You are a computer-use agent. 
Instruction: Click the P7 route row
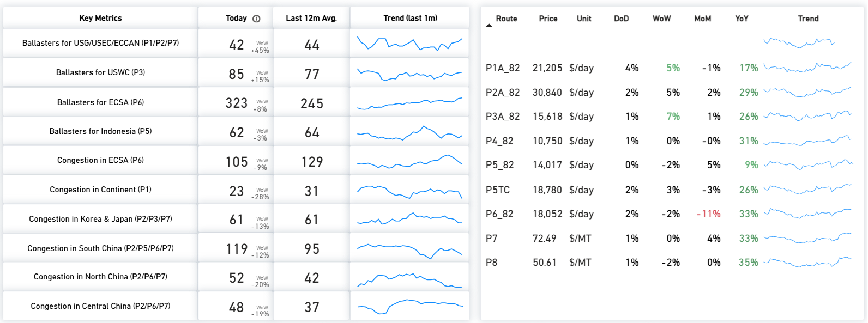click(x=670, y=239)
